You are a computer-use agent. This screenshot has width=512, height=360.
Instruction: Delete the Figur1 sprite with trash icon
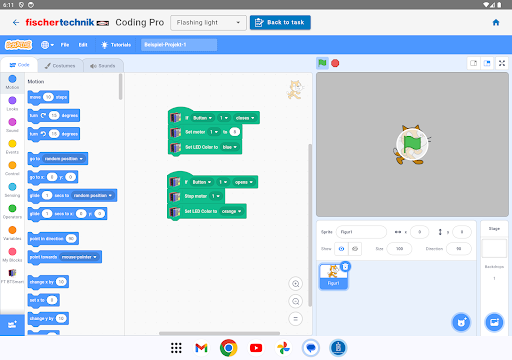345,267
